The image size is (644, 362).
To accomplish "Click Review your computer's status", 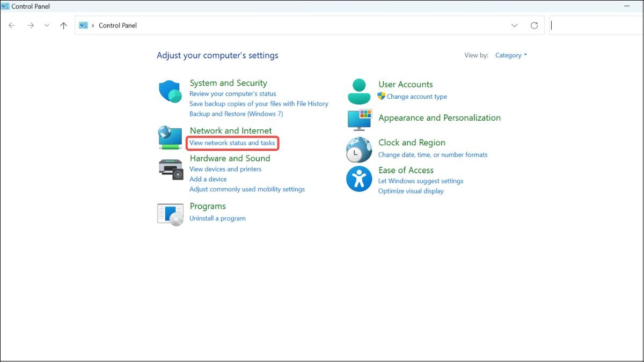I will point(233,94).
